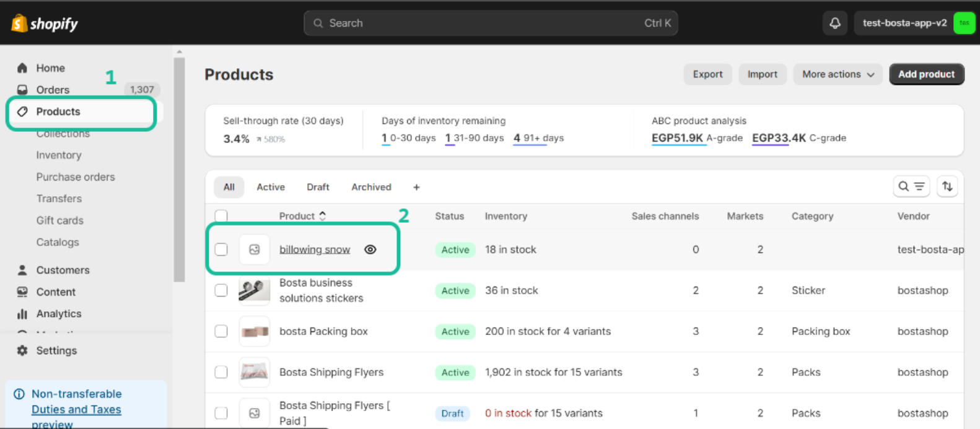Click the sort arrows button
The image size is (980, 429).
pos(947,186)
